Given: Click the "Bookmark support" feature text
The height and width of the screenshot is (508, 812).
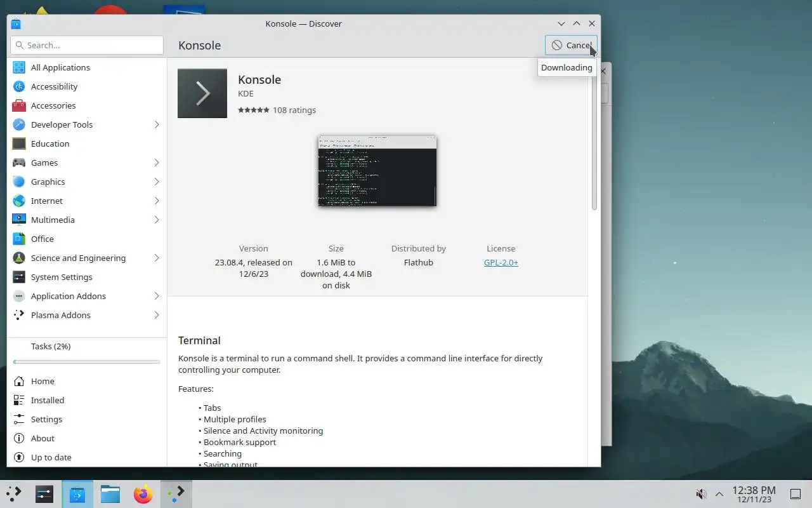Looking at the screenshot, I should click(240, 442).
